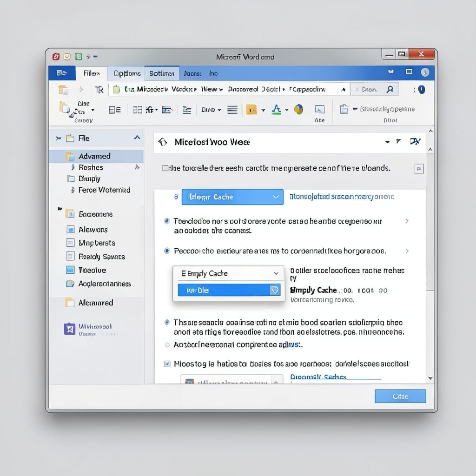Switch to the Files tab
The image size is (476, 476).
click(92, 73)
